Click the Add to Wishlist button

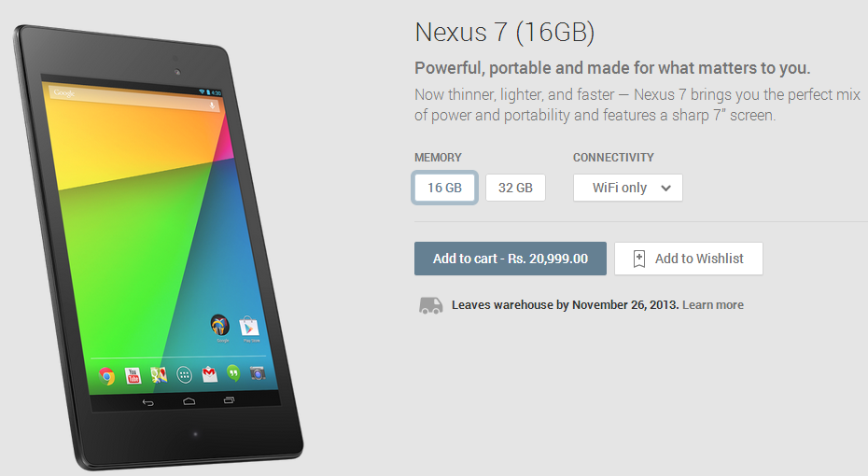pyautogui.click(x=689, y=259)
